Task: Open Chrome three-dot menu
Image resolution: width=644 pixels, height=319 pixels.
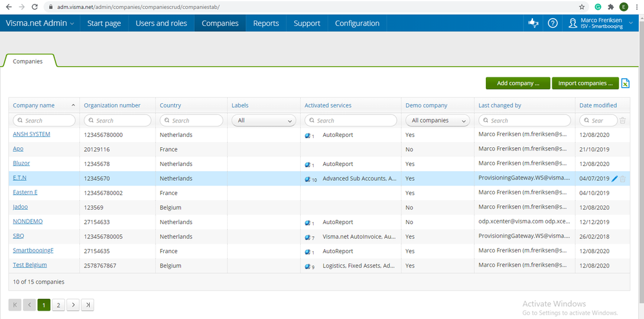Action: tap(637, 7)
